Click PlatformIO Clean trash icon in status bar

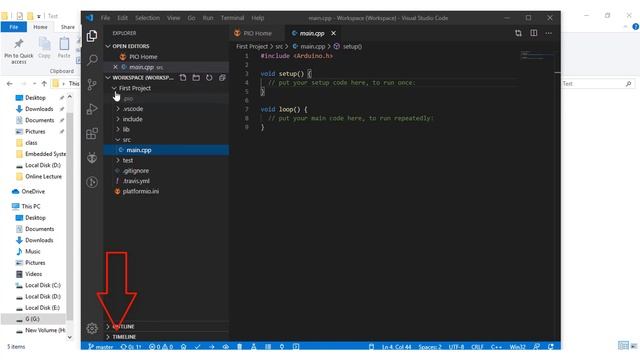click(240, 347)
